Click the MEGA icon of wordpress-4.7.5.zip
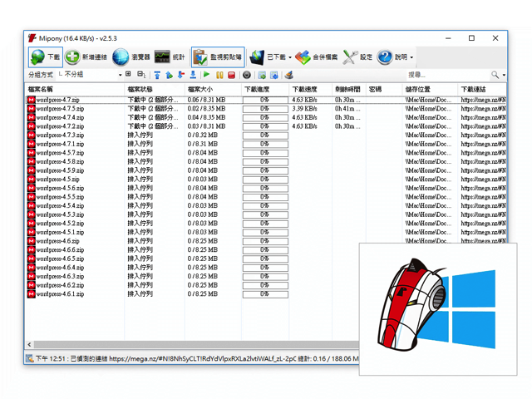 32,109
